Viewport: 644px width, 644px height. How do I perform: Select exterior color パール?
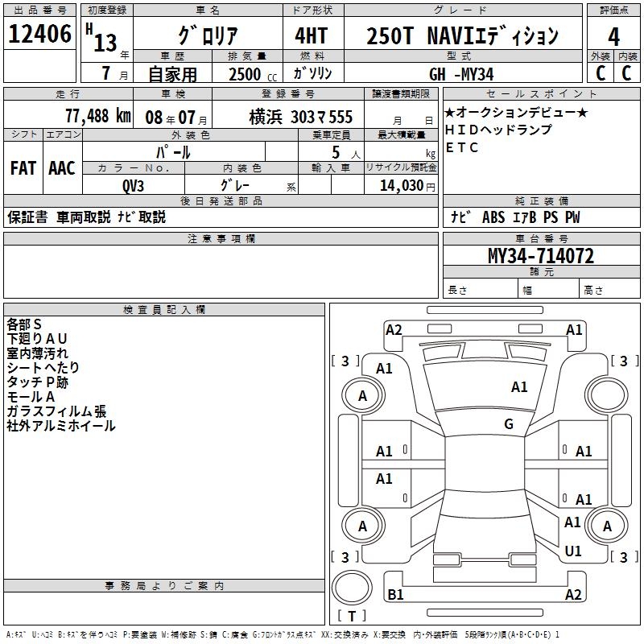173,152
